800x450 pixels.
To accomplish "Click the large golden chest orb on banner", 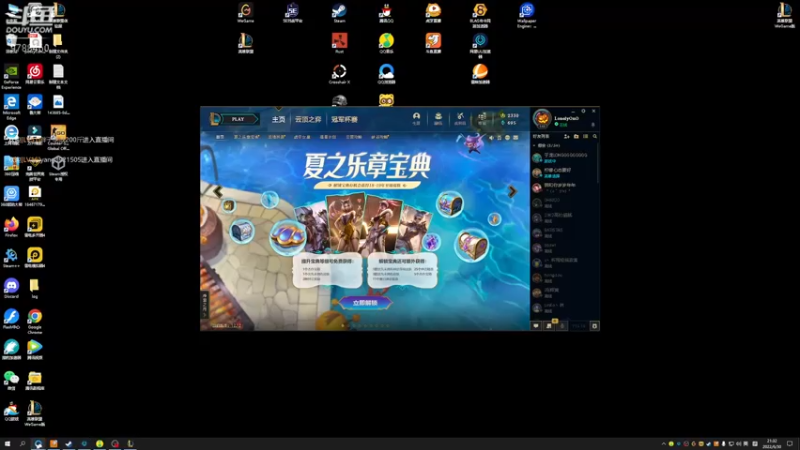I will coord(471,245).
